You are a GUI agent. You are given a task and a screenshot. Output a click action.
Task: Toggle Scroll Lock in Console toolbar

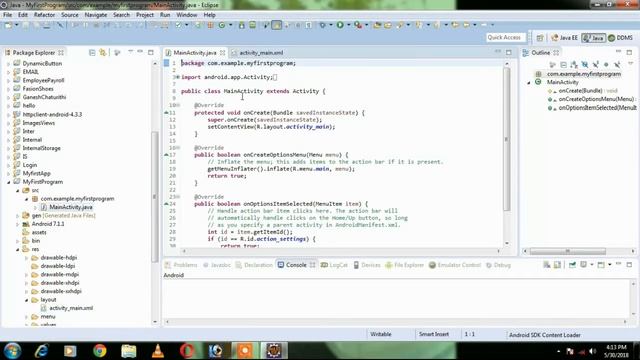click(557, 265)
